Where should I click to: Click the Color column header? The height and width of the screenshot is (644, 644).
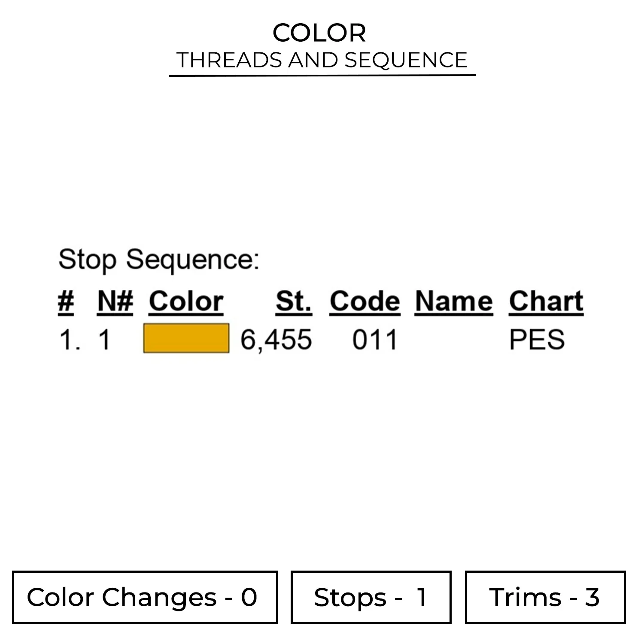(186, 301)
